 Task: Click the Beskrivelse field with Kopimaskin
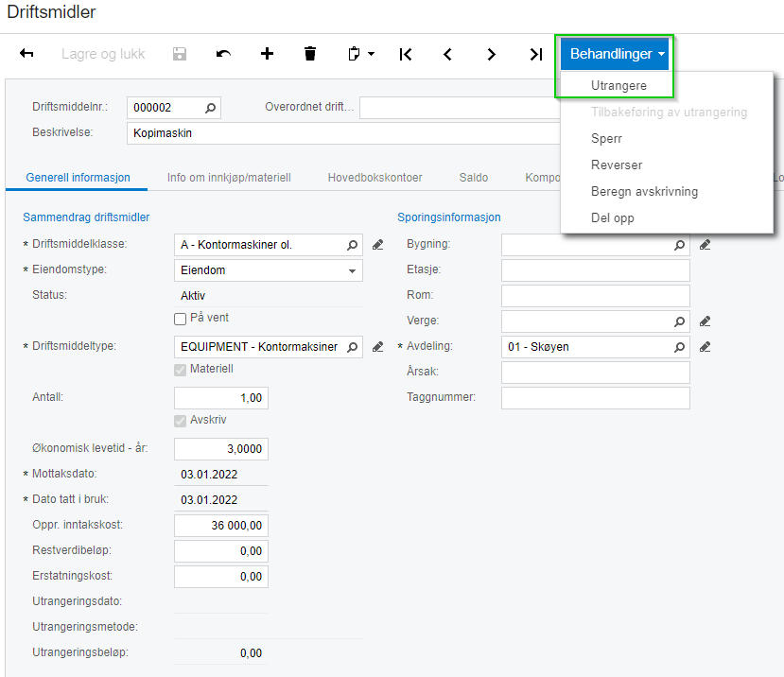click(343, 133)
